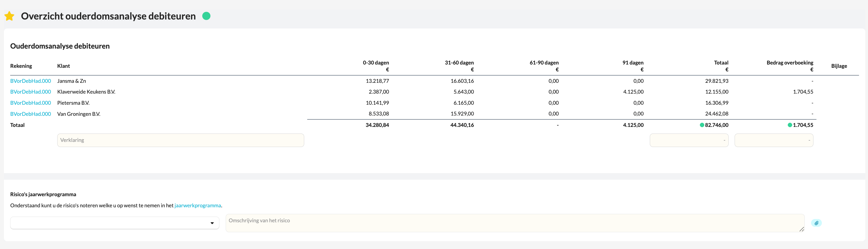Open BVorDebHad.000 account for Van Groningen B.V.
This screenshot has height=249, width=868.
30,114
